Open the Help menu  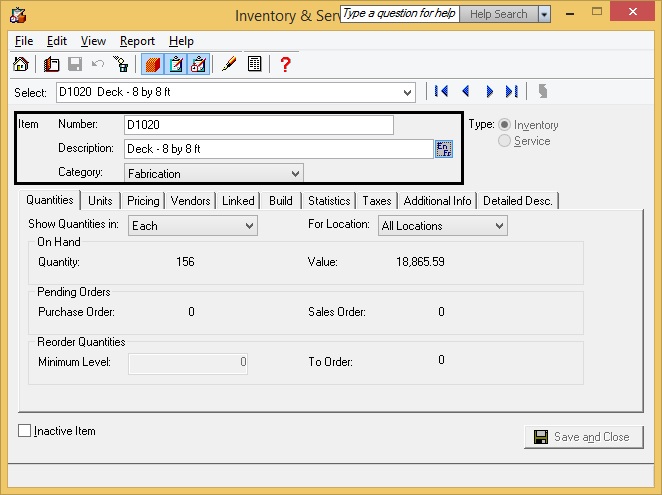point(181,41)
